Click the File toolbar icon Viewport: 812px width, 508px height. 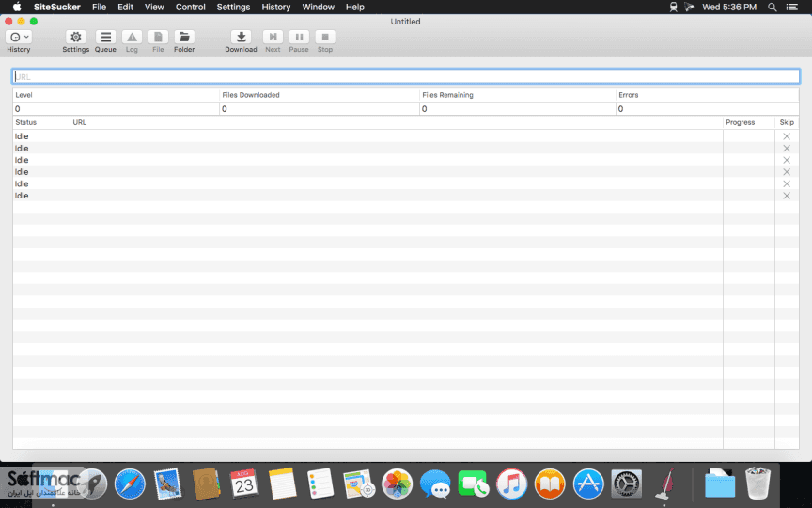pyautogui.click(x=158, y=37)
